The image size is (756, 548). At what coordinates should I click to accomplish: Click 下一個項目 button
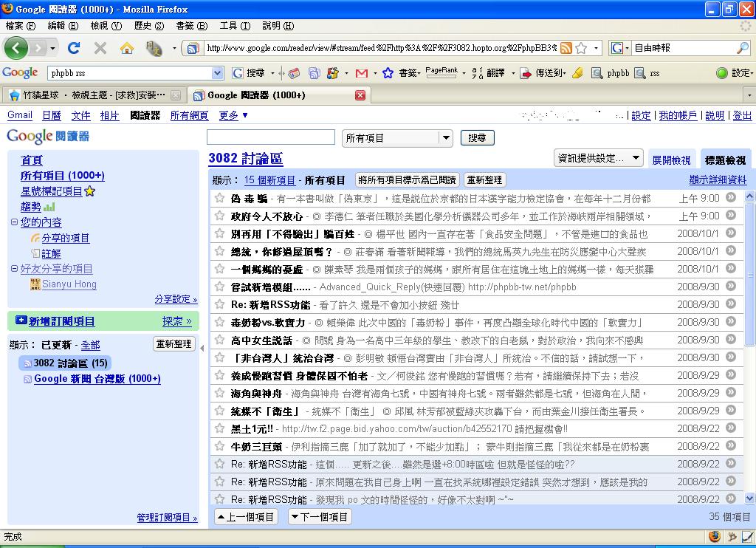[x=320, y=517]
